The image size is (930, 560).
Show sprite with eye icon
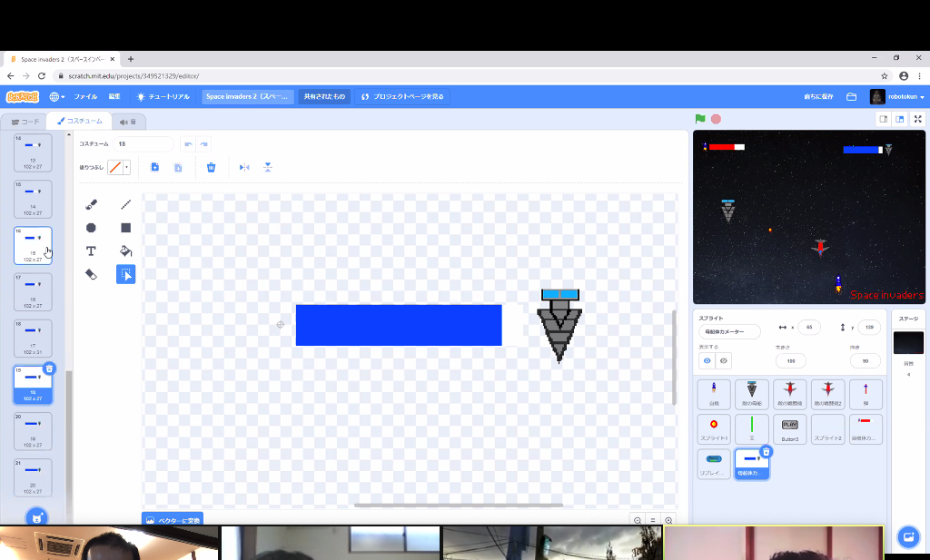tap(707, 360)
